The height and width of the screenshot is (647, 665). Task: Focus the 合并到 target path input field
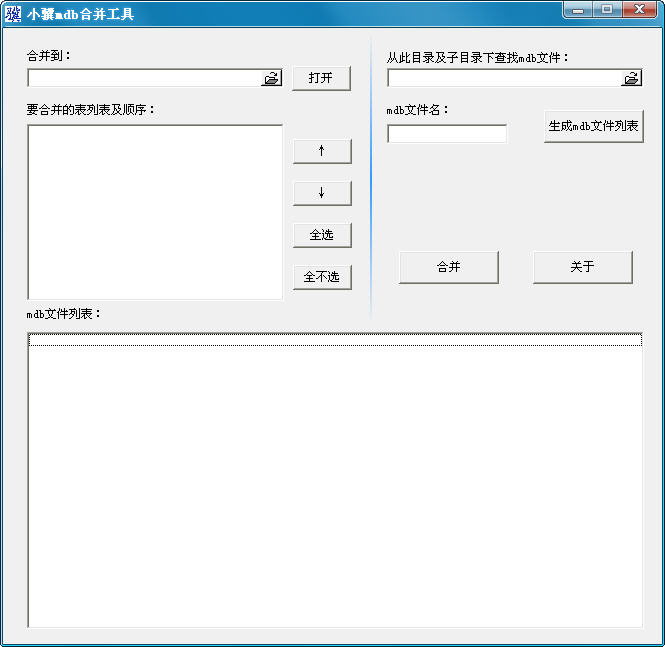144,78
